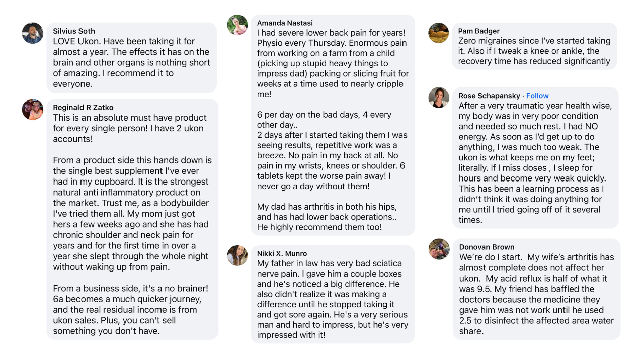The height and width of the screenshot is (362, 644).
Task: Open the Silvius Soth name link
Action: point(74,31)
